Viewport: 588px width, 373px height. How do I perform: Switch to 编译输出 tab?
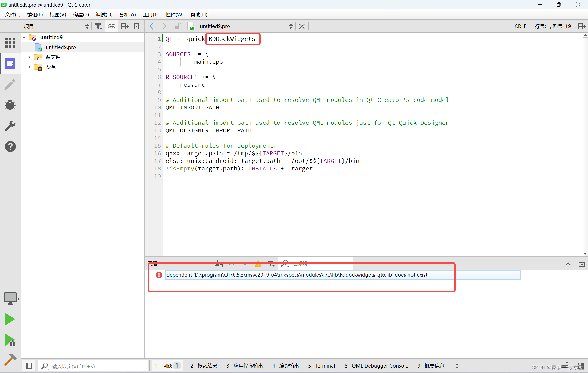pos(286,366)
